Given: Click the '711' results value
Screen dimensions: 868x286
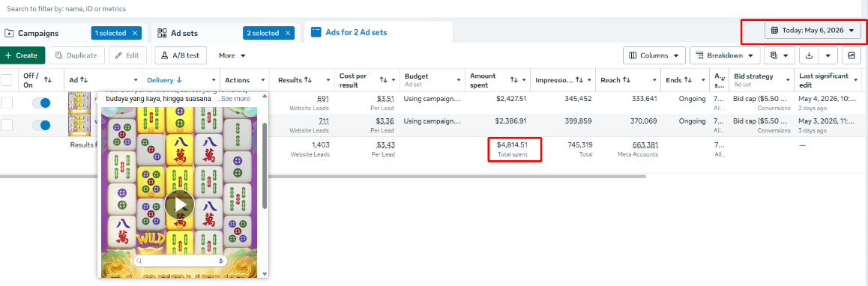Looking at the screenshot, I should tap(324, 121).
